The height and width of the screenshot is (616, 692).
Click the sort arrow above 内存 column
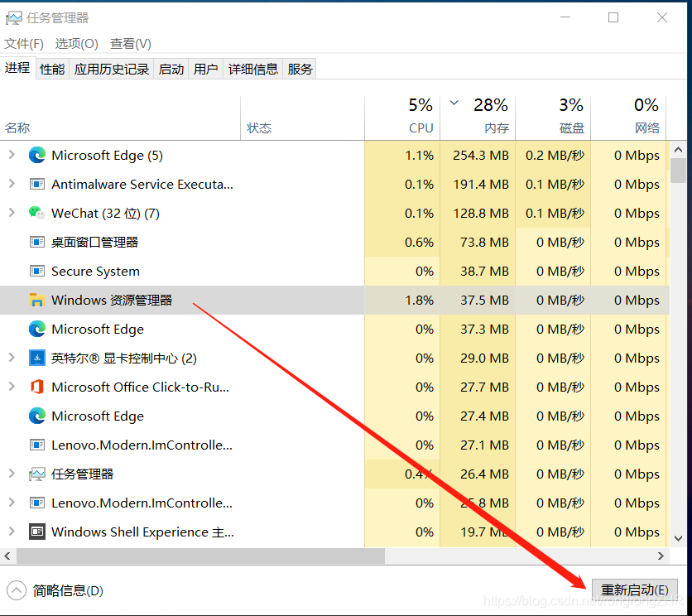(454, 103)
